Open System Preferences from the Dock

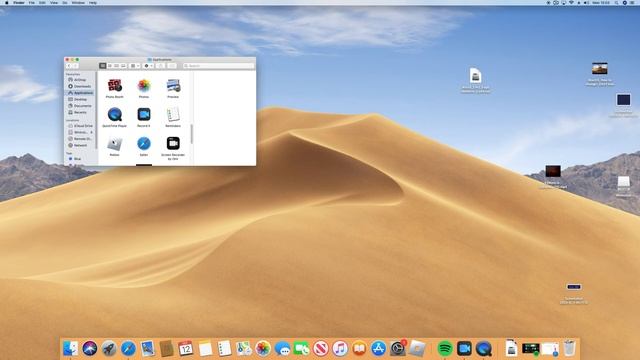click(x=398, y=349)
